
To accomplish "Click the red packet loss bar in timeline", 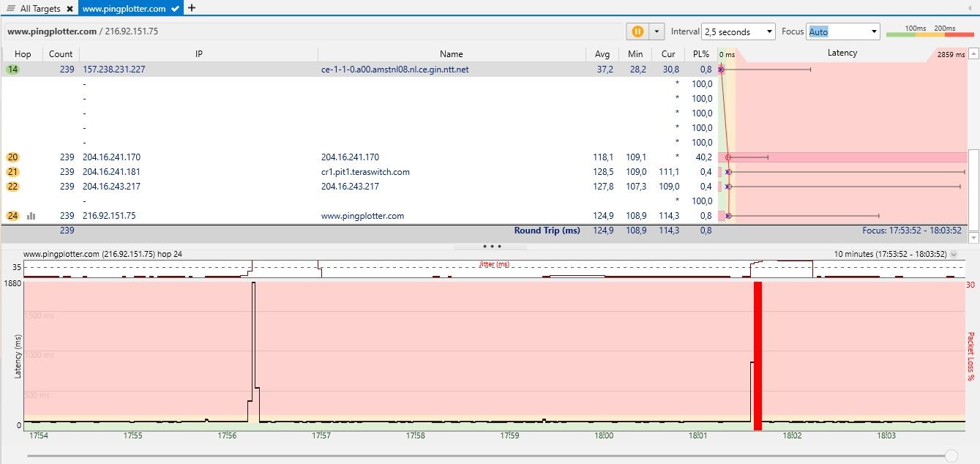I will point(758,356).
